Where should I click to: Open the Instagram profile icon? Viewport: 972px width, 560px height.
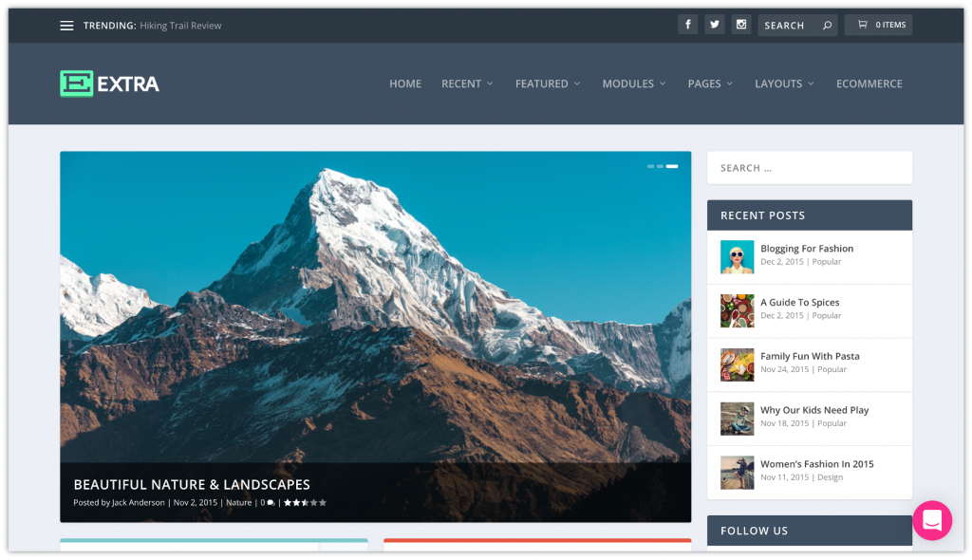tap(741, 24)
